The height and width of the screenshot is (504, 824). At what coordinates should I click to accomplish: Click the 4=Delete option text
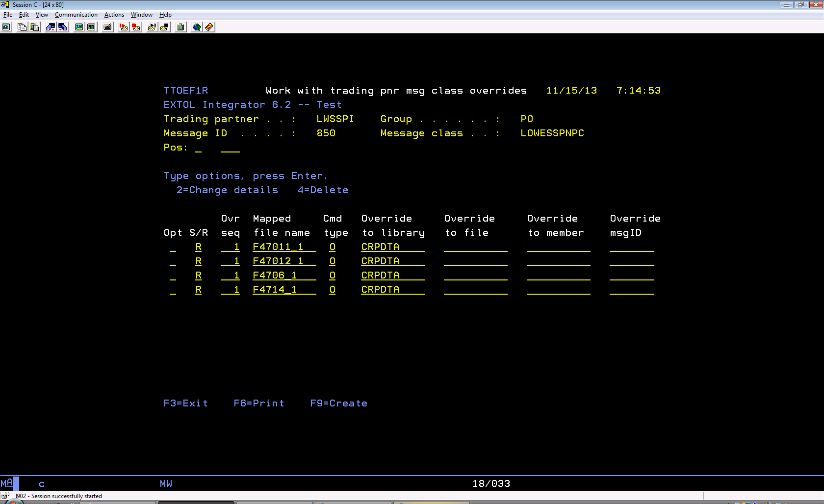pyautogui.click(x=323, y=190)
